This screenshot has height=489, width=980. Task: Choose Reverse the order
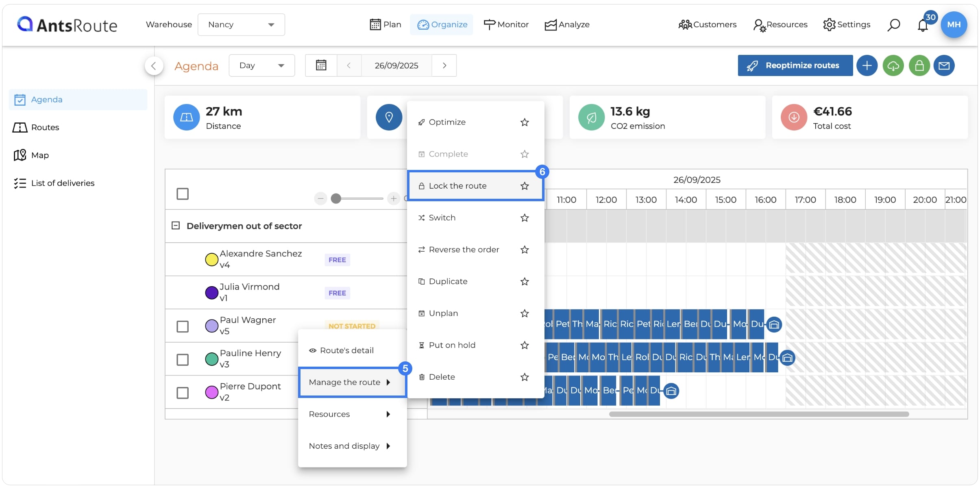[475, 250]
